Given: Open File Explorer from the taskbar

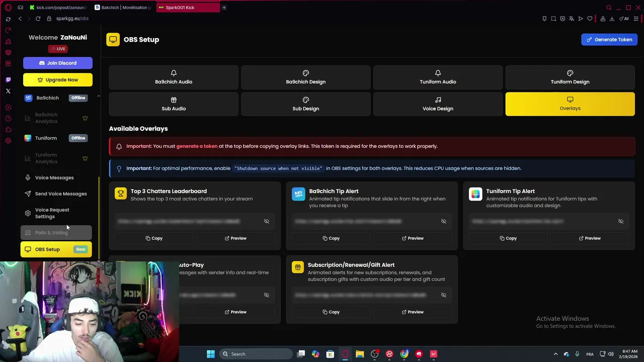Looking at the screenshot, I should (x=360, y=354).
